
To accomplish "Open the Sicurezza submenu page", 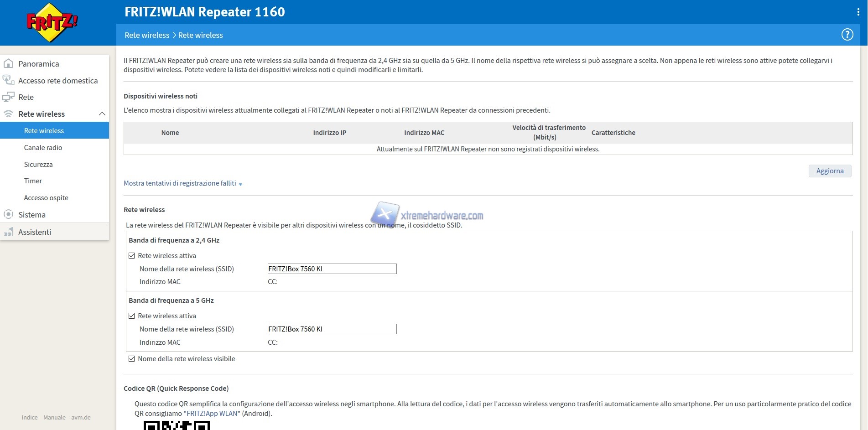I will [38, 165].
